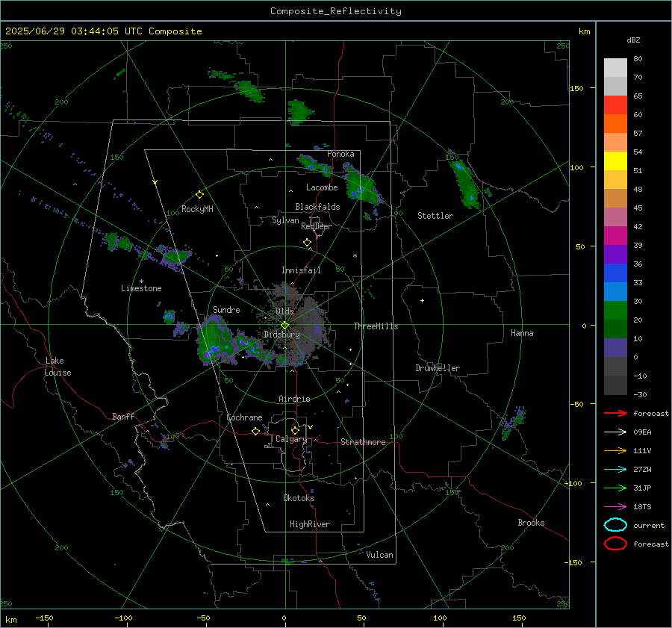Click the Strathmore town label
The width and height of the screenshot is (672, 628).
tap(363, 442)
